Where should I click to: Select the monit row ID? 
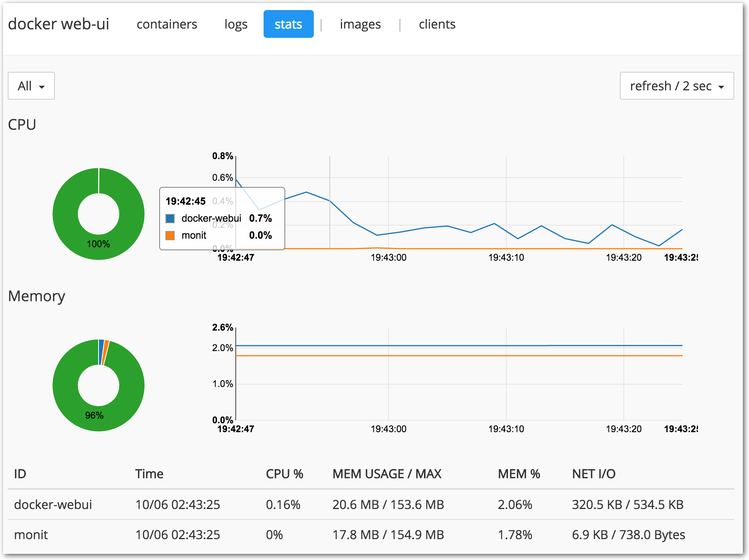[31, 535]
